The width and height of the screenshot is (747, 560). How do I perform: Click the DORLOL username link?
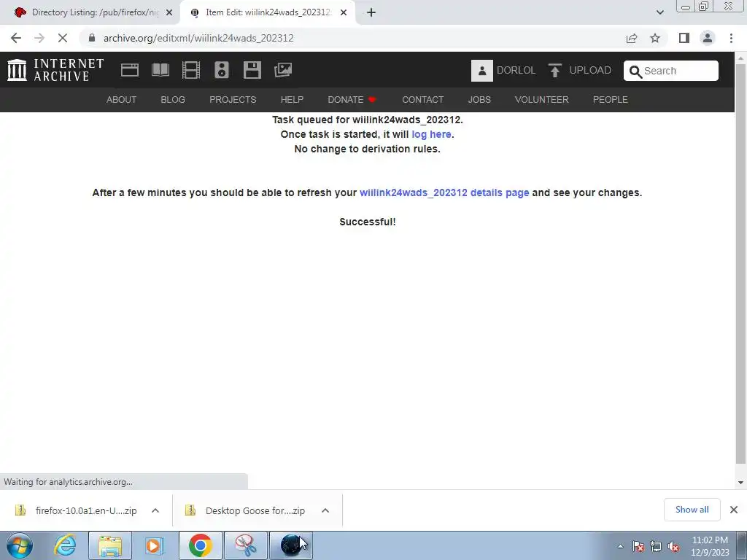pyautogui.click(x=516, y=71)
